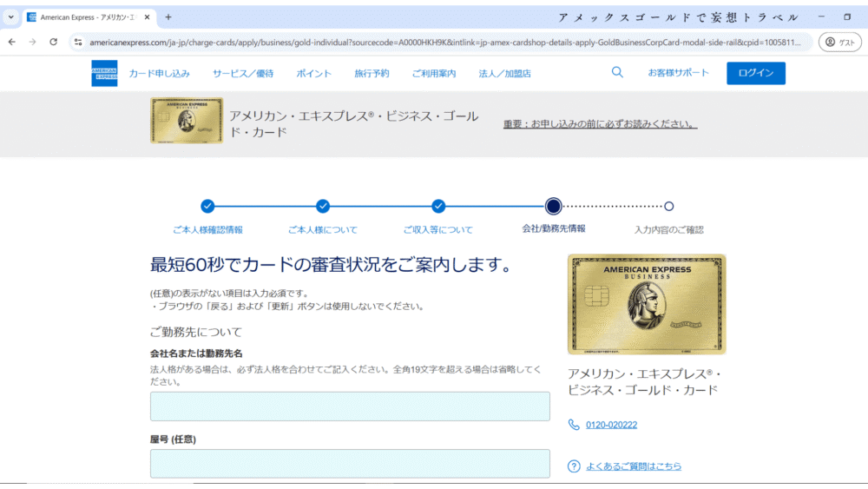Open the サービス／優待 menu
Viewport: 868px width, 489px height.
(x=243, y=73)
